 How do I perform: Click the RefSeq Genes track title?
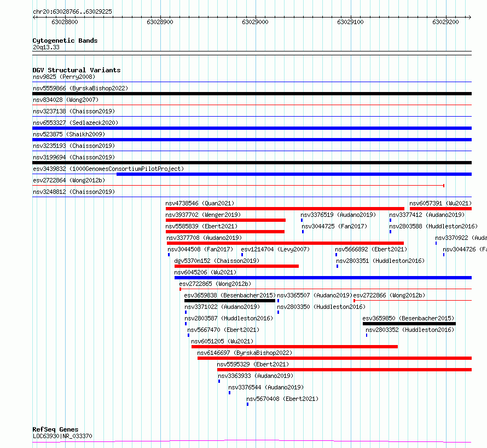pos(55,430)
